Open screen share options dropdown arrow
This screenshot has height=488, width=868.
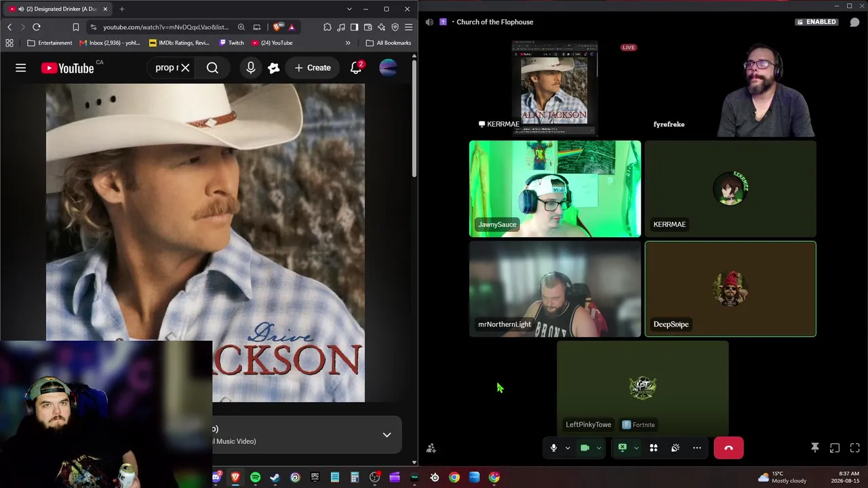636,448
